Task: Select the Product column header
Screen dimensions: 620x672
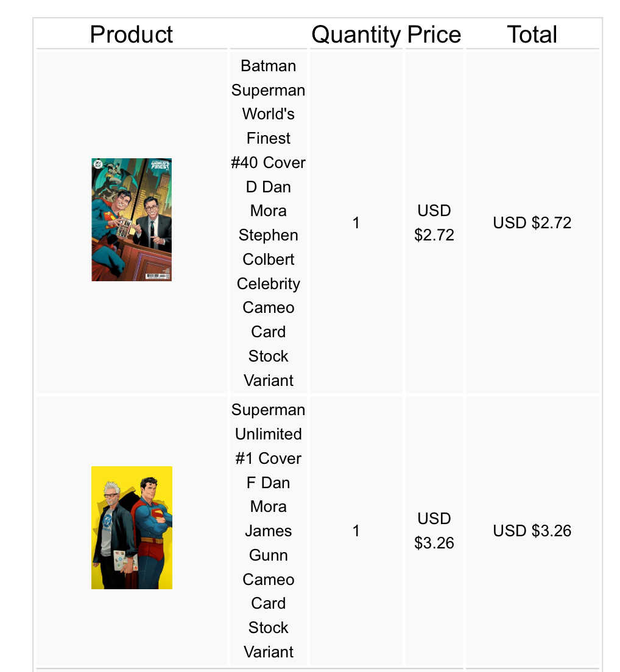Action: 131,34
